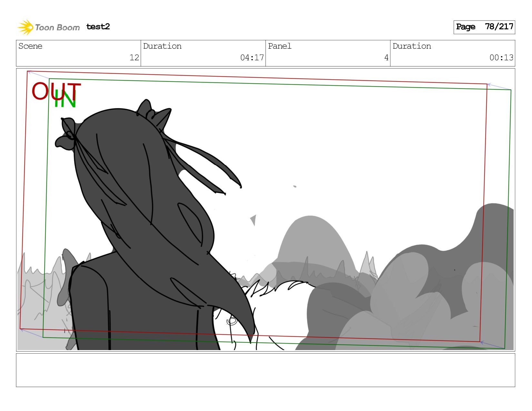Image resolution: width=532 pixels, height=411 pixels.
Task: Click the panel number 4
Action: coord(386,58)
